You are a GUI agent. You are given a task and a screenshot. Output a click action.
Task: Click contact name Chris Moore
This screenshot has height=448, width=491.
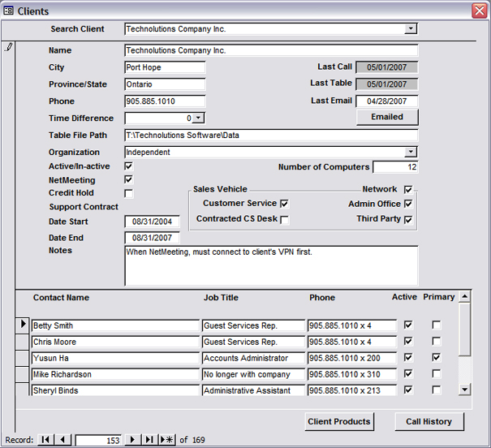(115, 342)
